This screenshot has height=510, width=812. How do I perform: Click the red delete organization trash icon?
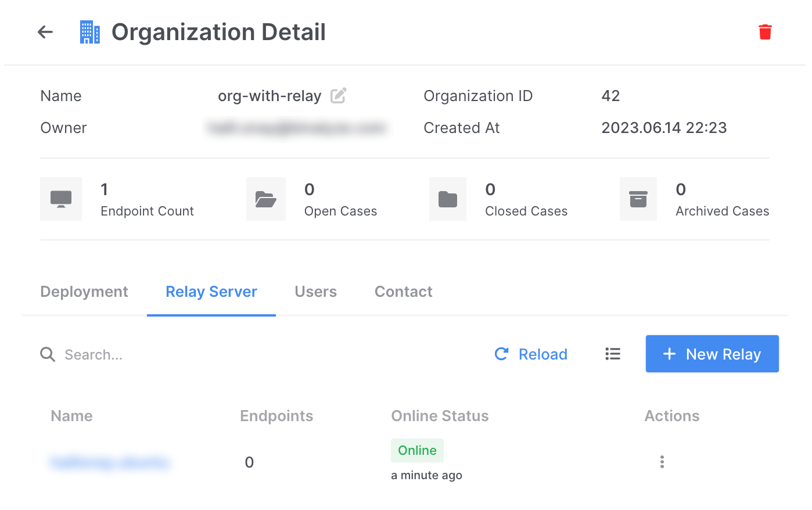tap(765, 32)
